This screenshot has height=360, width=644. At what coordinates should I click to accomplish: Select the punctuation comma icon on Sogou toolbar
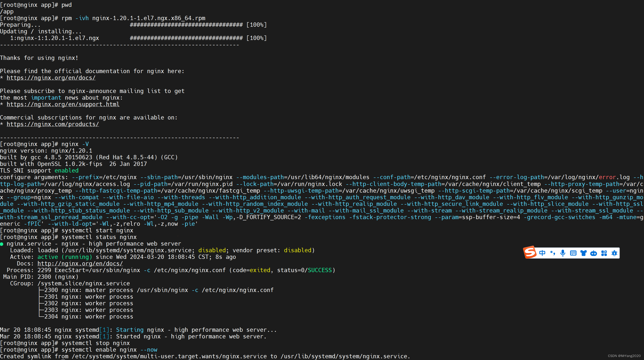tap(553, 253)
